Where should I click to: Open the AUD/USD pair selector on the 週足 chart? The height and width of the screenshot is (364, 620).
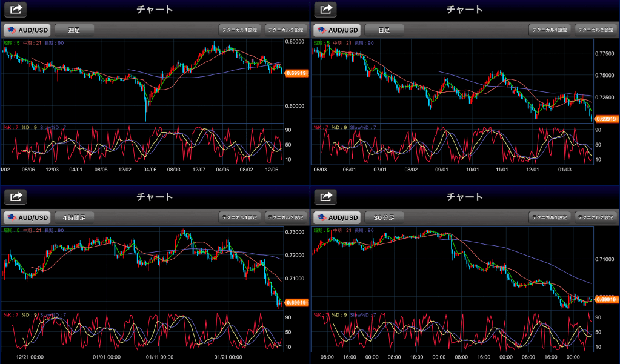pos(27,30)
